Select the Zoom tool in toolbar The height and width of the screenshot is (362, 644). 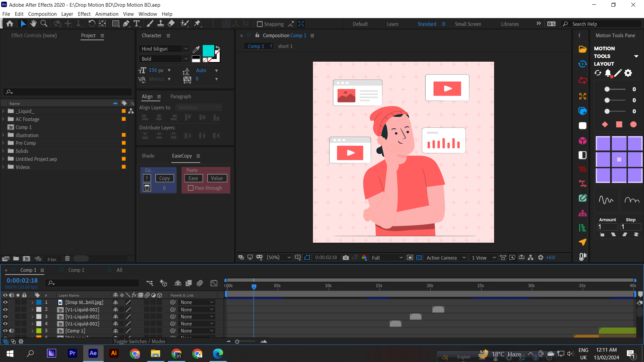click(44, 23)
